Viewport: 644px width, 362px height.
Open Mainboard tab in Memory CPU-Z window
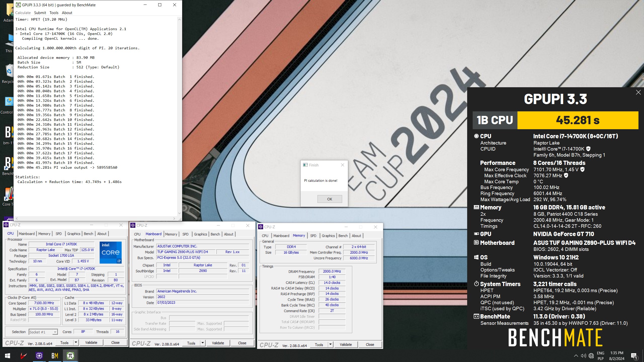(x=281, y=236)
